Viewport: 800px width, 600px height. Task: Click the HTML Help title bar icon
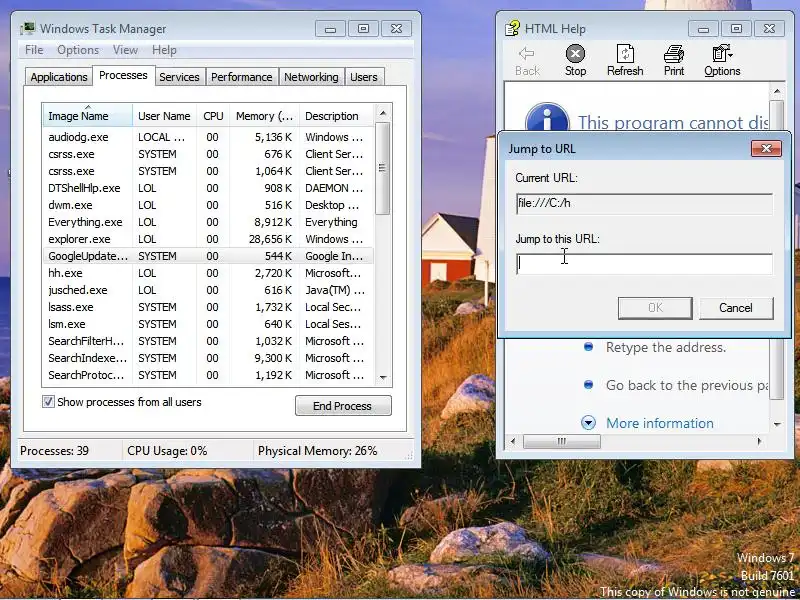[x=512, y=29]
